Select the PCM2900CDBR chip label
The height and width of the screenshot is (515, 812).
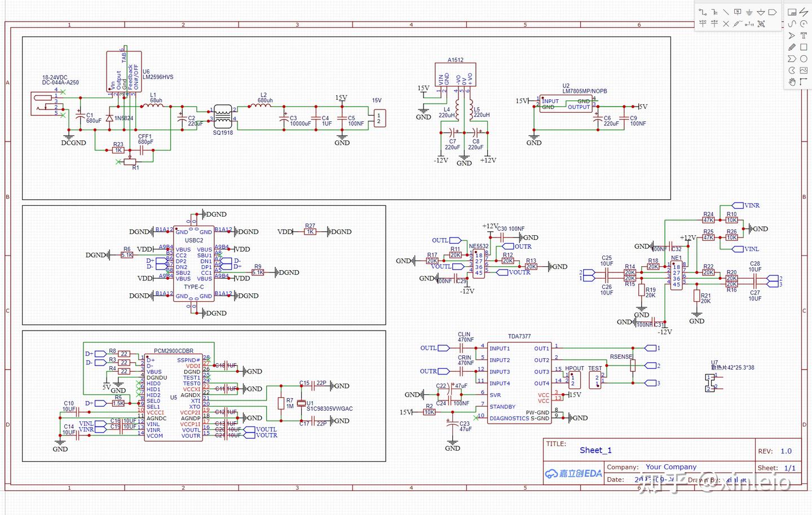[173, 351]
